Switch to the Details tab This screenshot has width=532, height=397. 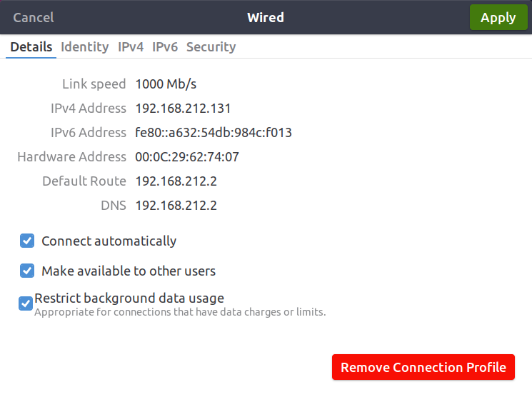[x=31, y=47]
